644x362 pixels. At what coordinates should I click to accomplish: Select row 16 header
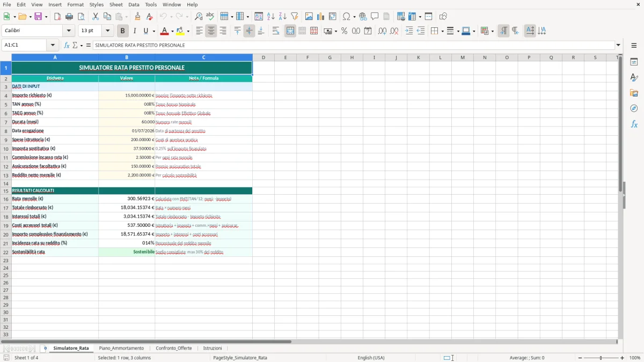[6, 199]
